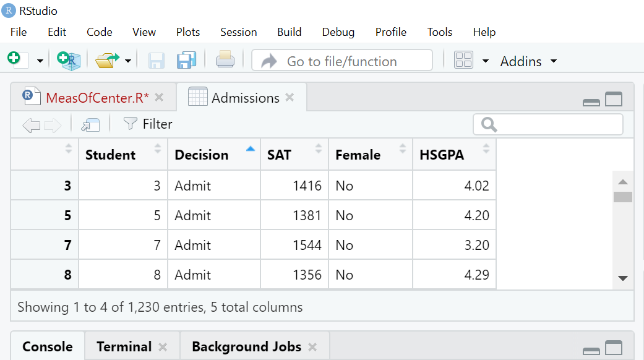Click the magnifying glass in the search box
The image size is (644, 360).
pyautogui.click(x=488, y=124)
